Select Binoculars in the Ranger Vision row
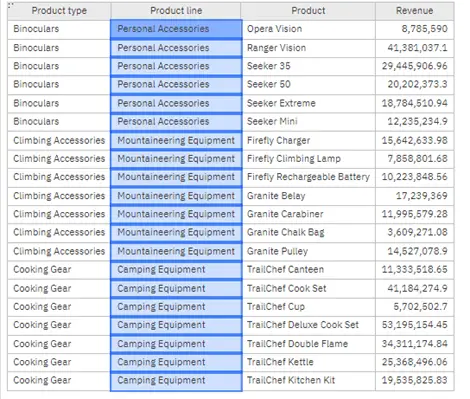470x399 pixels. 59,48
